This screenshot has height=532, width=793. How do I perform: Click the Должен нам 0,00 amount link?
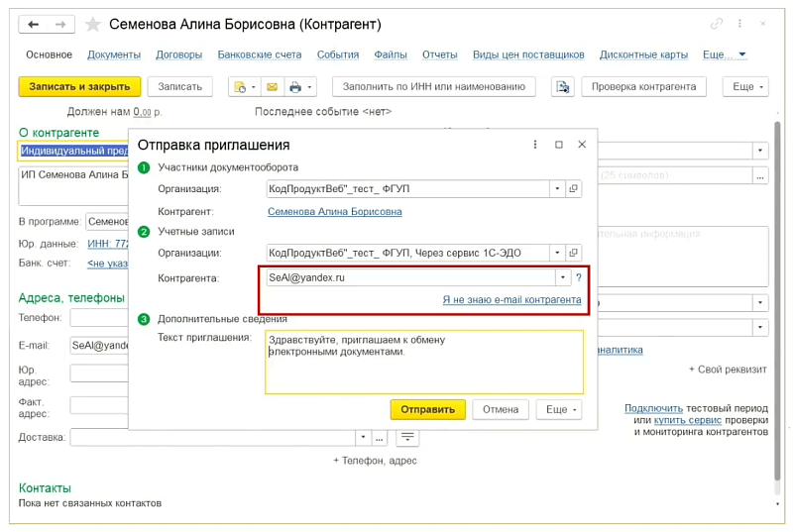click(x=142, y=112)
